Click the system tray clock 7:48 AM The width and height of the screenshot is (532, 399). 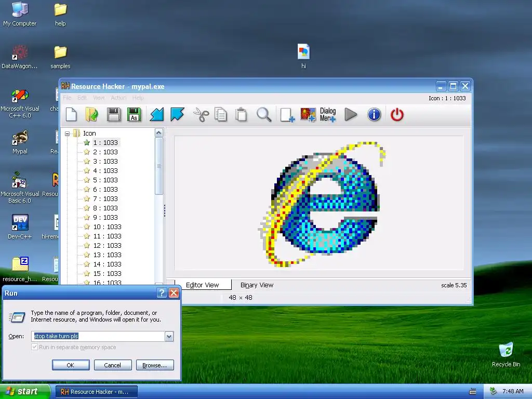pos(513,391)
